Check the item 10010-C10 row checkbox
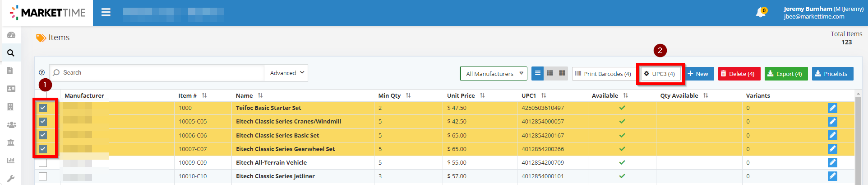Screen dimensions: 868x185 43,176
